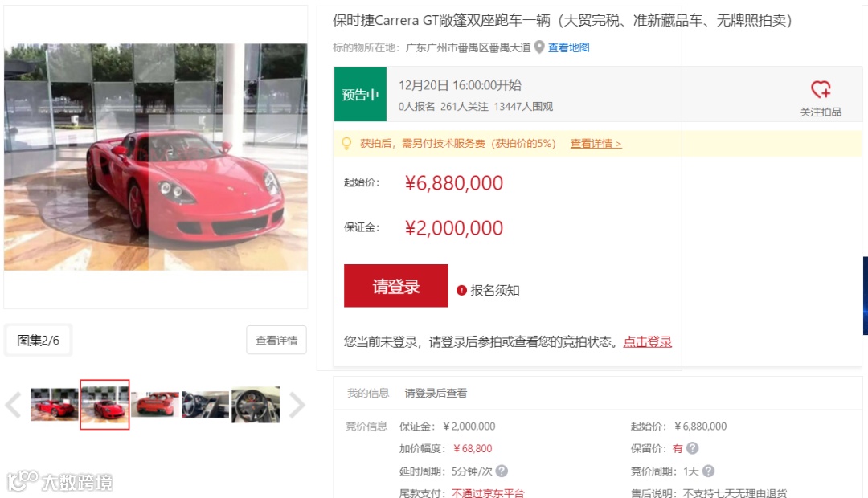868x498 pixels.
Task: Click the main Porsche Carrera GT photo
Action: click(156, 157)
